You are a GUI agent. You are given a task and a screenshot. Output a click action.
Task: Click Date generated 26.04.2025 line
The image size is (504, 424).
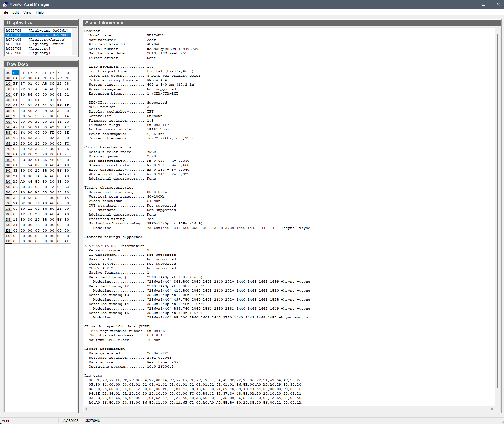129,353
